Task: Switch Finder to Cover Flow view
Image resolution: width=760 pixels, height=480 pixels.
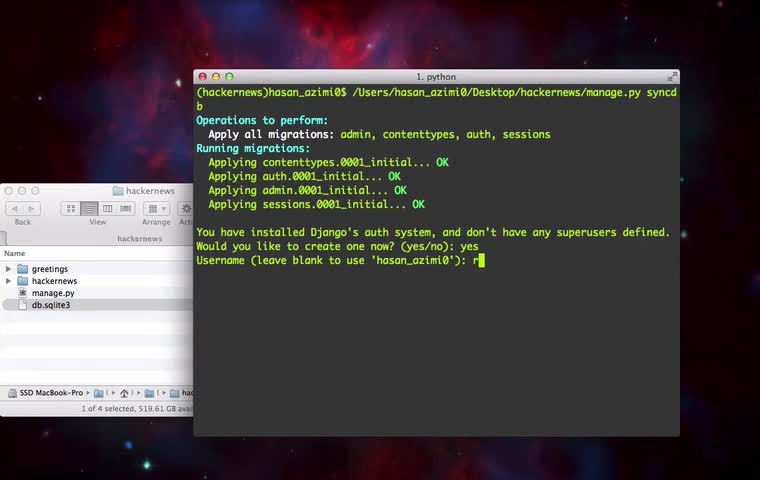Action: coord(126,208)
